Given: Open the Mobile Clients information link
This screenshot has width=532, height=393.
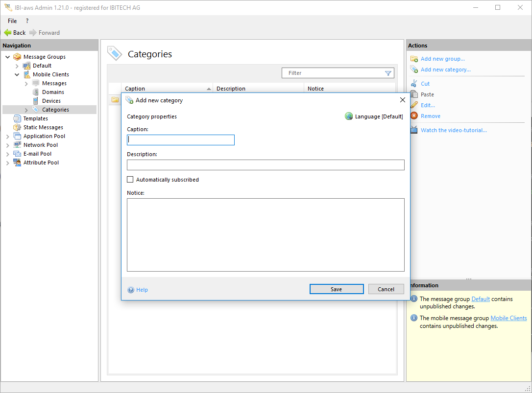Looking at the screenshot, I should click(x=508, y=318).
